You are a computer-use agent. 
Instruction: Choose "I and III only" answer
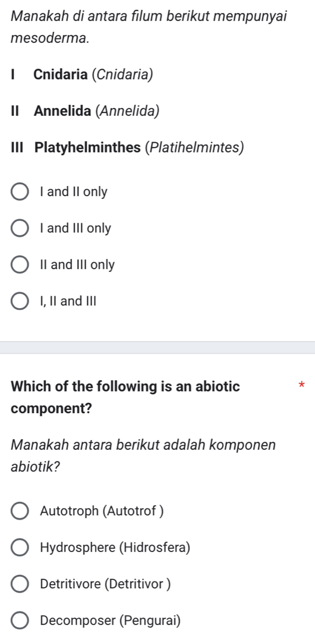coord(74,228)
